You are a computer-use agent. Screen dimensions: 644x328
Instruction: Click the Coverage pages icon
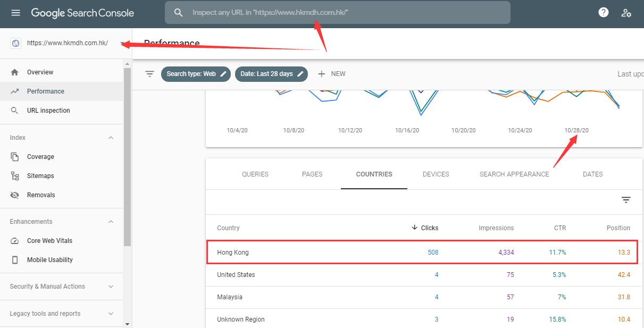coord(15,157)
